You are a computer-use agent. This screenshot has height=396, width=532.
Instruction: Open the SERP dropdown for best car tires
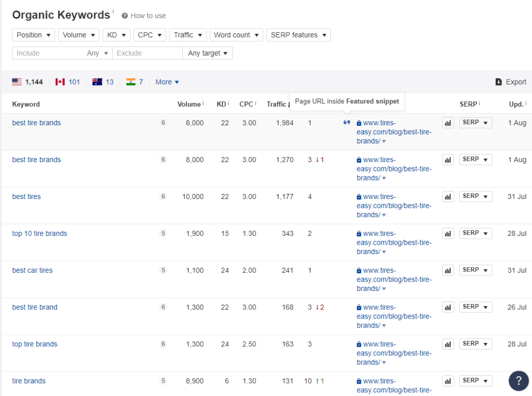pos(475,270)
